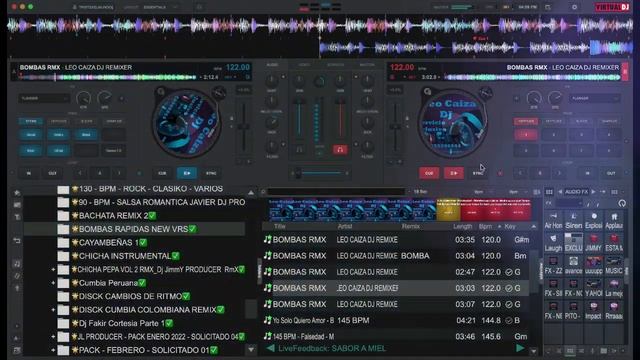Open the settings gear icon
Image resolution: width=640 pixels, height=360 pixels.
coord(574,7)
